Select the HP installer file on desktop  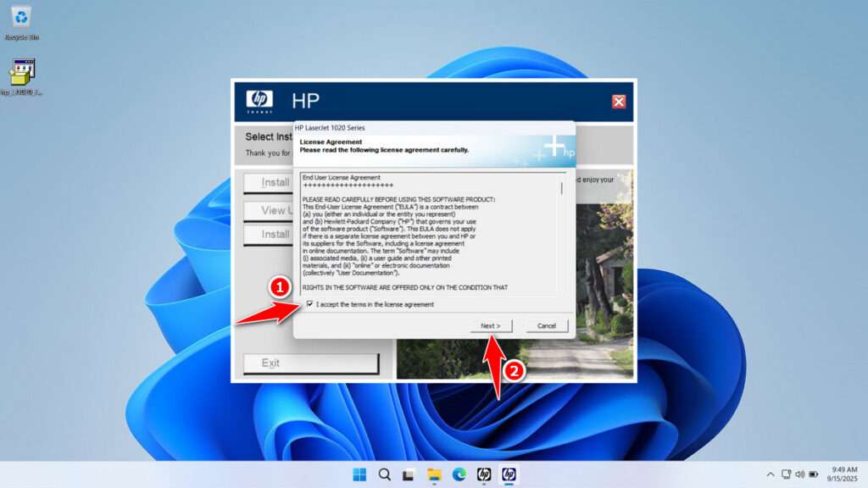coord(22,77)
